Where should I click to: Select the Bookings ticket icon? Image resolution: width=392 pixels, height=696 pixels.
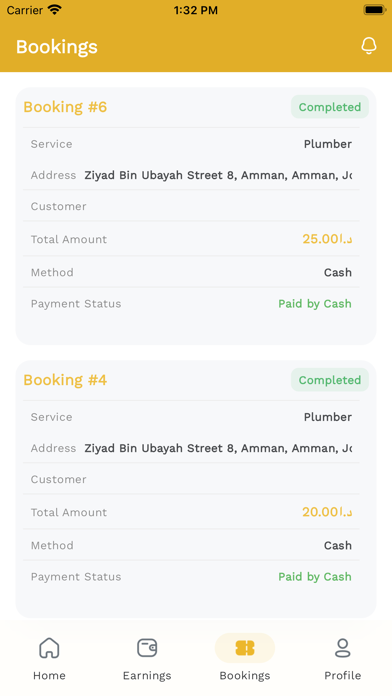(x=245, y=648)
